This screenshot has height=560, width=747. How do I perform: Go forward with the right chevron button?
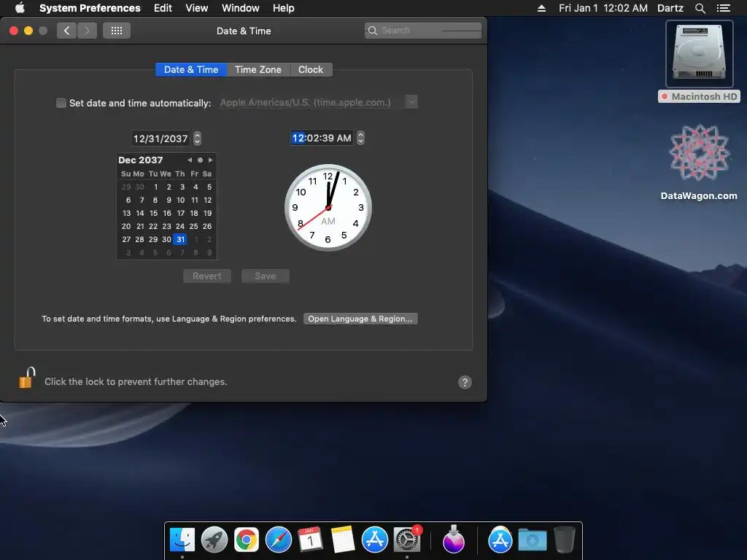click(x=88, y=31)
